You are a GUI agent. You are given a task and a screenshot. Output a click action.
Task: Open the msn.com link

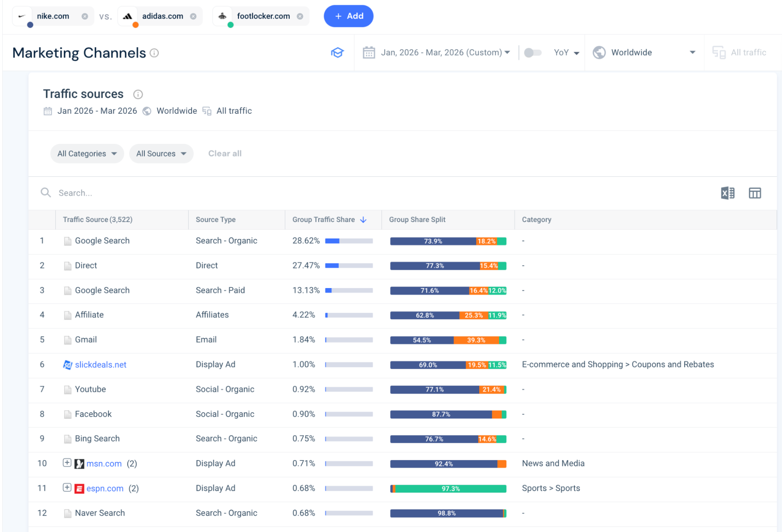[104, 464]
